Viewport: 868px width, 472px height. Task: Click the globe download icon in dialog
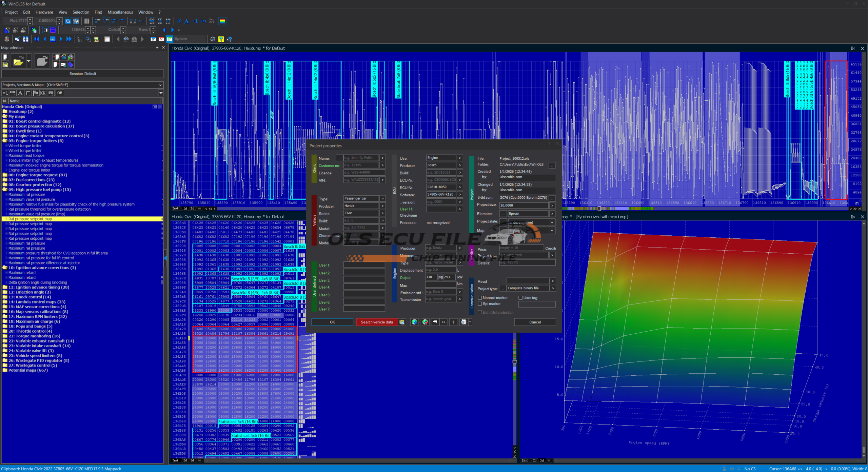click(414, 322)
